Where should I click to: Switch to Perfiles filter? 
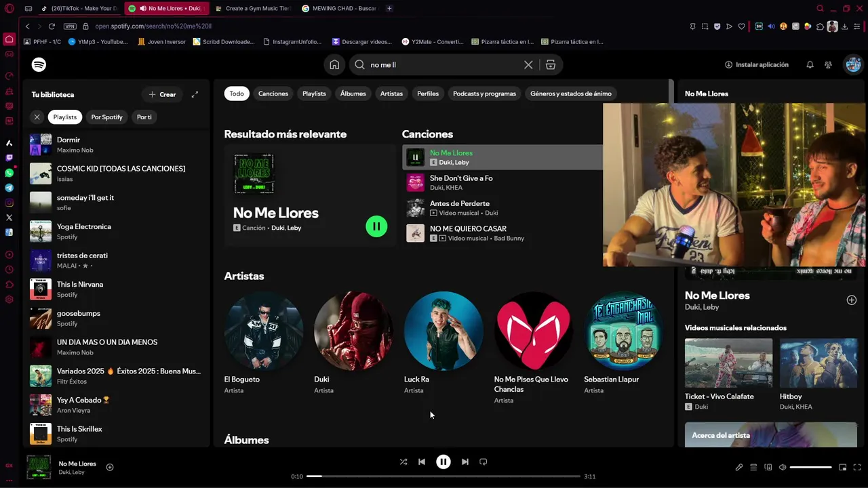pos(428,94)
